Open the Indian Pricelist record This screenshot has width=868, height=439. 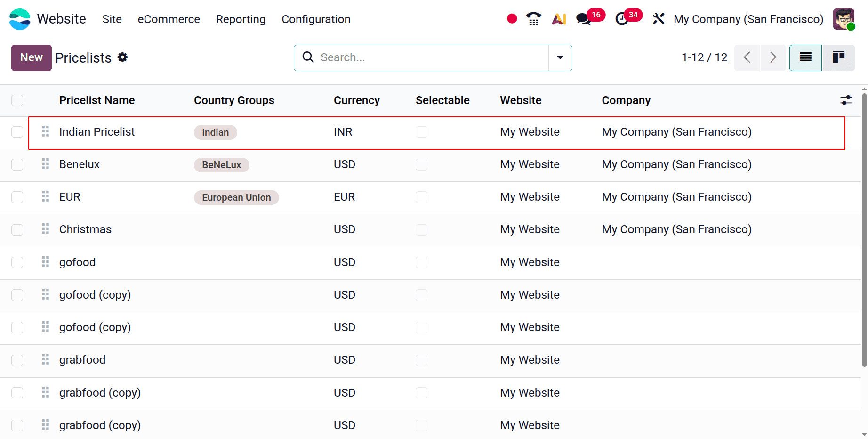[97, 132]
